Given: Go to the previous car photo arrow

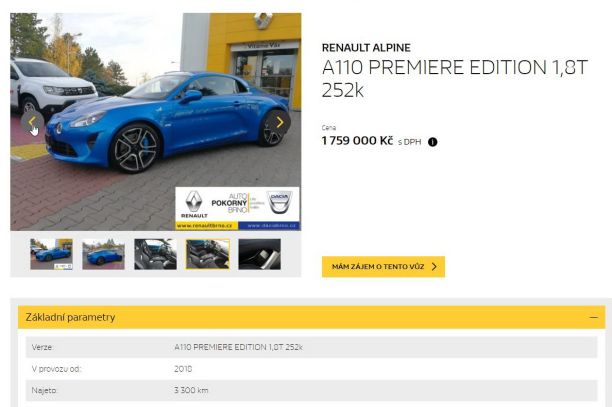Looking at the screenshot, I should pyautogui.click(x=33, y=122).
